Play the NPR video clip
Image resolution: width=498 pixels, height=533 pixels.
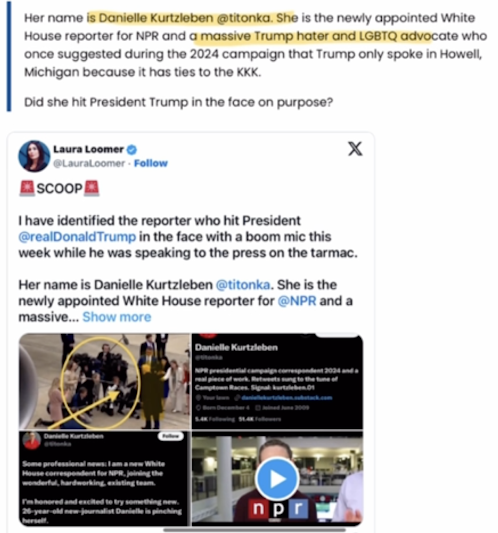point(277,479)
